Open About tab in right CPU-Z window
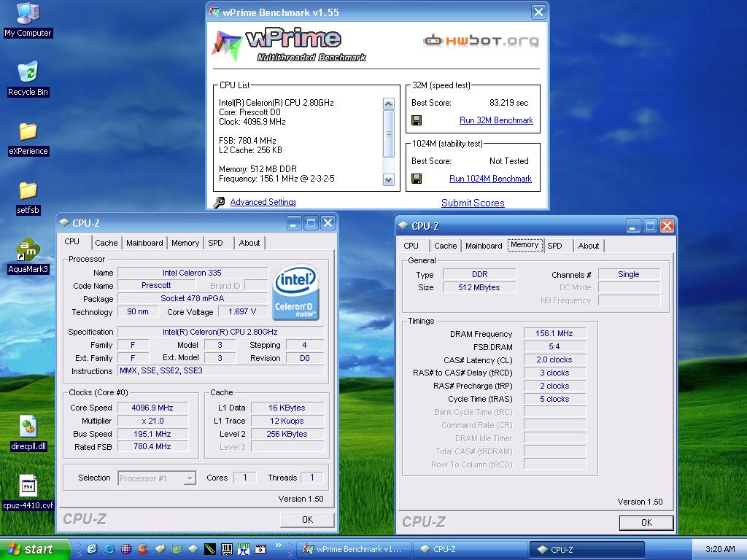This screenshot has width=747, height=560. coord(589,246)
